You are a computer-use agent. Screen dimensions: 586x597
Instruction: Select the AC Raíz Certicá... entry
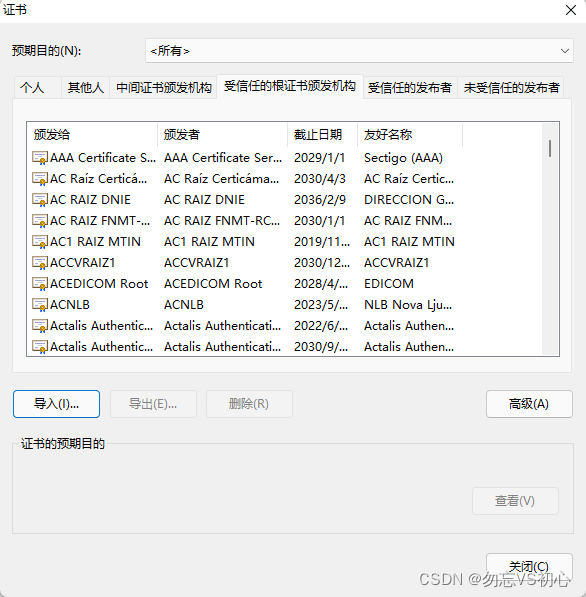[x=98, y=179]
